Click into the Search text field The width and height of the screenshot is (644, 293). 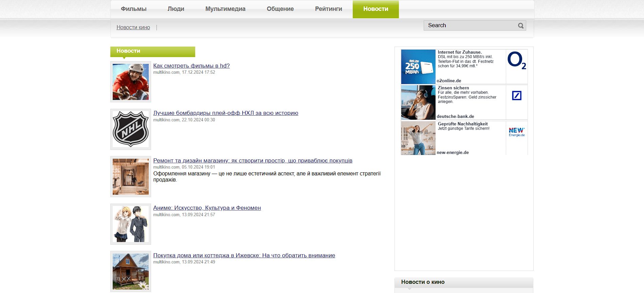pyautogui.click(x=470, y=25)
